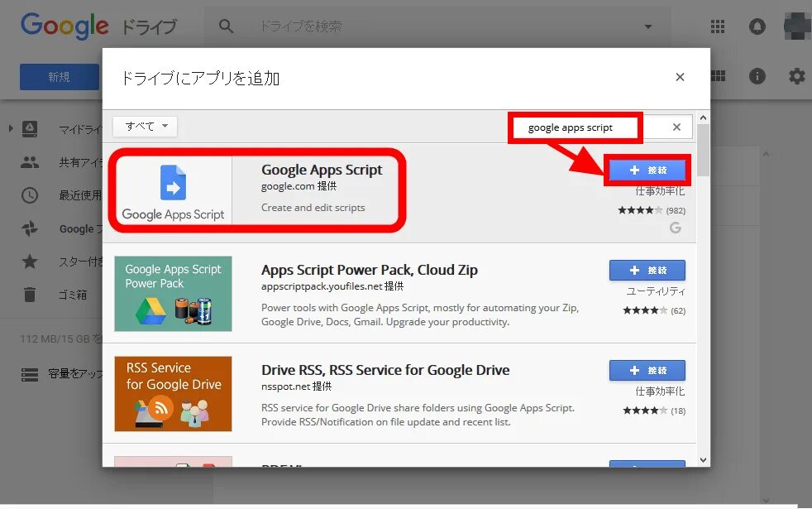Open the Google Apps Script title link
Screen dimensions: 812x509
[322, 170]
